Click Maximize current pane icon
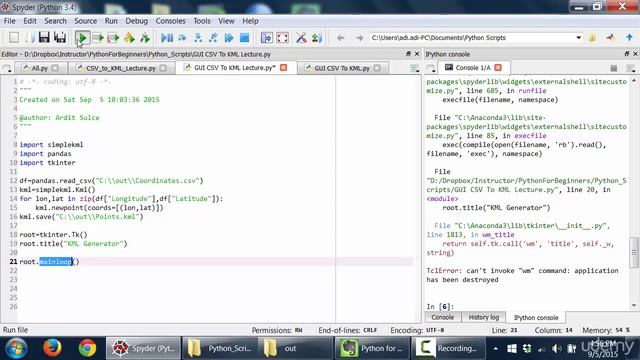Image resolution: width=640 pixels, height=360 pixels. pyautogui.click(x=267, y=38)
